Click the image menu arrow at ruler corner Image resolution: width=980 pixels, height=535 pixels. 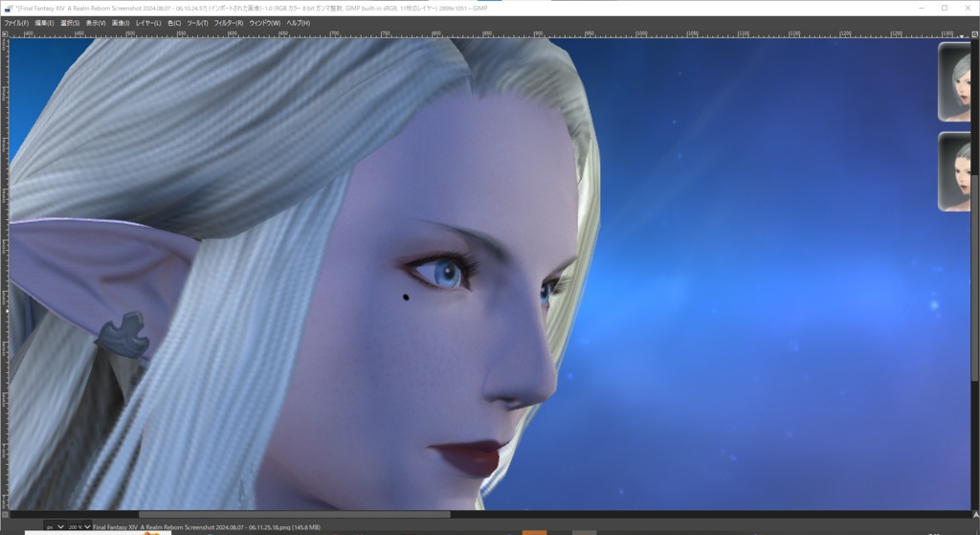coord(5,34)
